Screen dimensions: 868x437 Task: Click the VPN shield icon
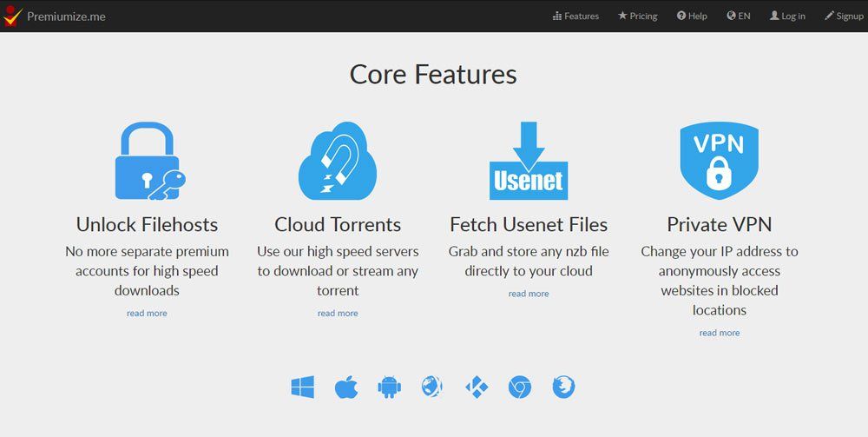point(719,161)
